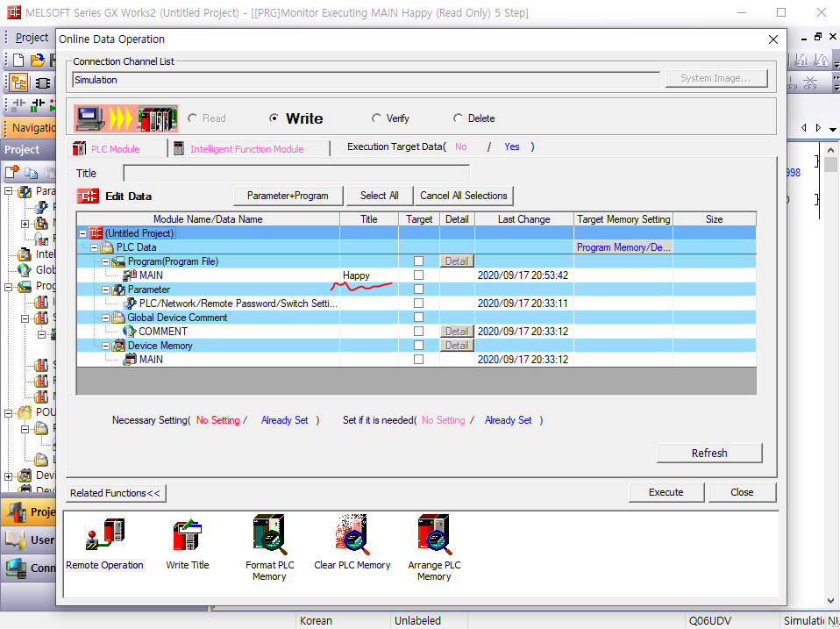Click the Title input field
Viewport: 840px width, 629px height.
click(296, 174)
